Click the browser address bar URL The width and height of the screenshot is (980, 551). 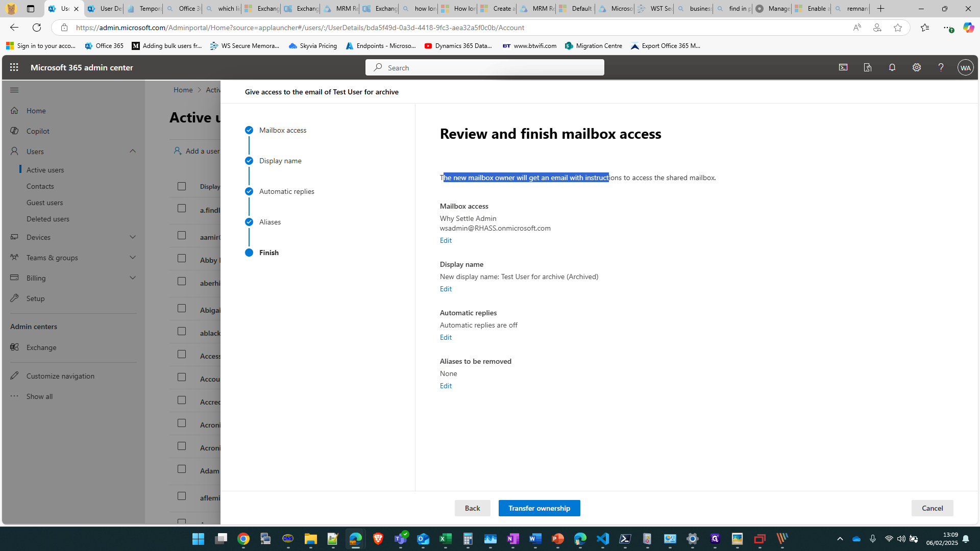click(300, 28)
